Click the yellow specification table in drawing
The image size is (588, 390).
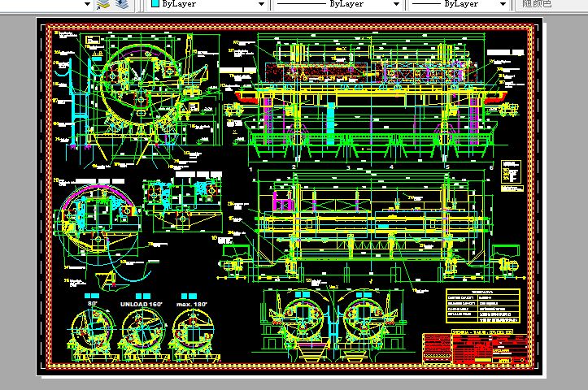coord(483,306)
